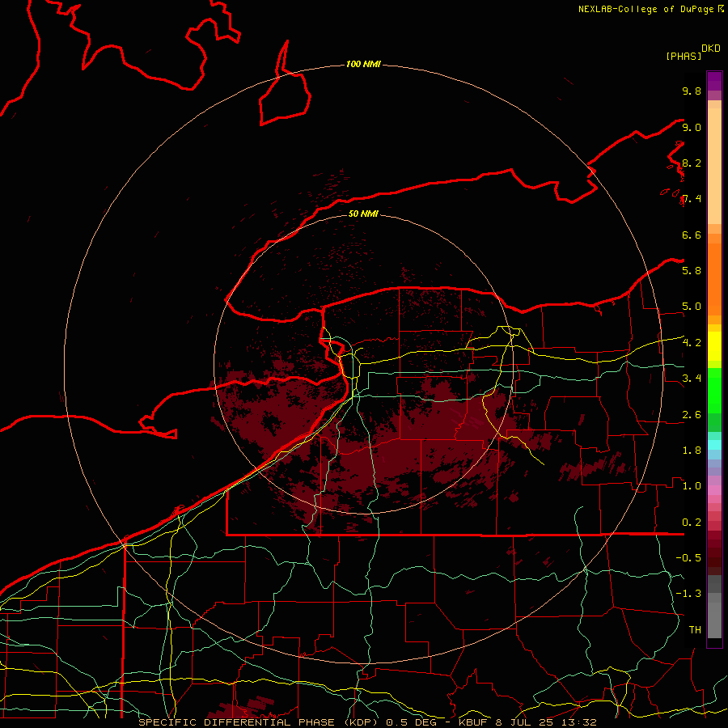Click the TH threshold label
This screenshot has height=728, width=728.
[x=695, y=629]
